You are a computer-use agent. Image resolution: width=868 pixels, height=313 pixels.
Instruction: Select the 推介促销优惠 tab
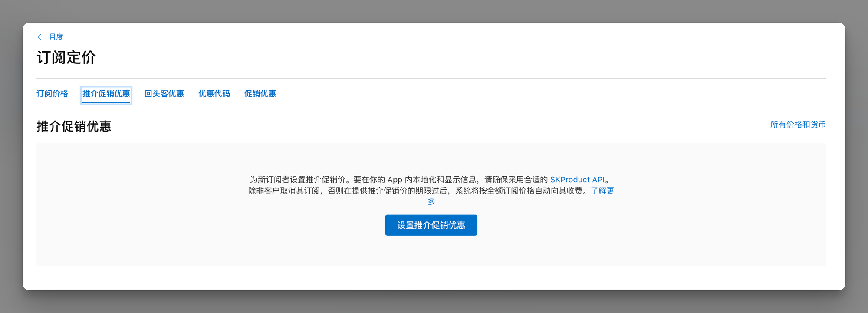click(x=106, y=94)
